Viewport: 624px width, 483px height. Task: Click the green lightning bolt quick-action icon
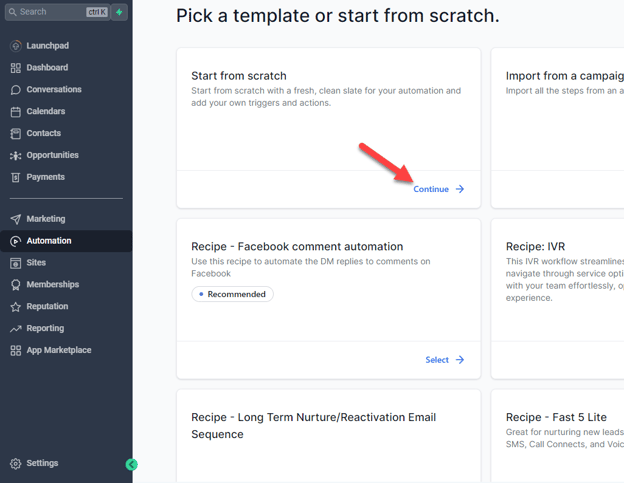coord(119,12)
